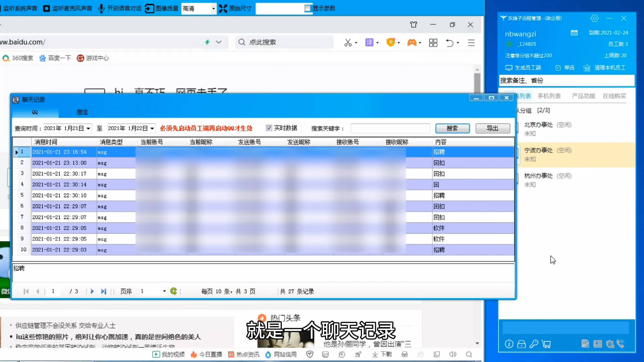Screen dimensions: 644x362
Task: Click the ID card icon at panel bottom
Action: click(x=598, y=344)
